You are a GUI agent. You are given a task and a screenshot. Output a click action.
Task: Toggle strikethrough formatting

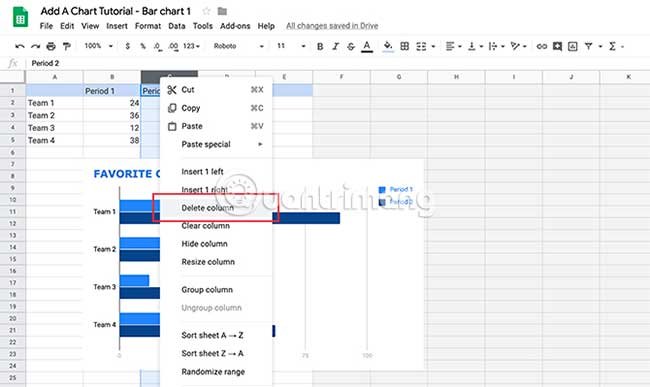[351, 46]
